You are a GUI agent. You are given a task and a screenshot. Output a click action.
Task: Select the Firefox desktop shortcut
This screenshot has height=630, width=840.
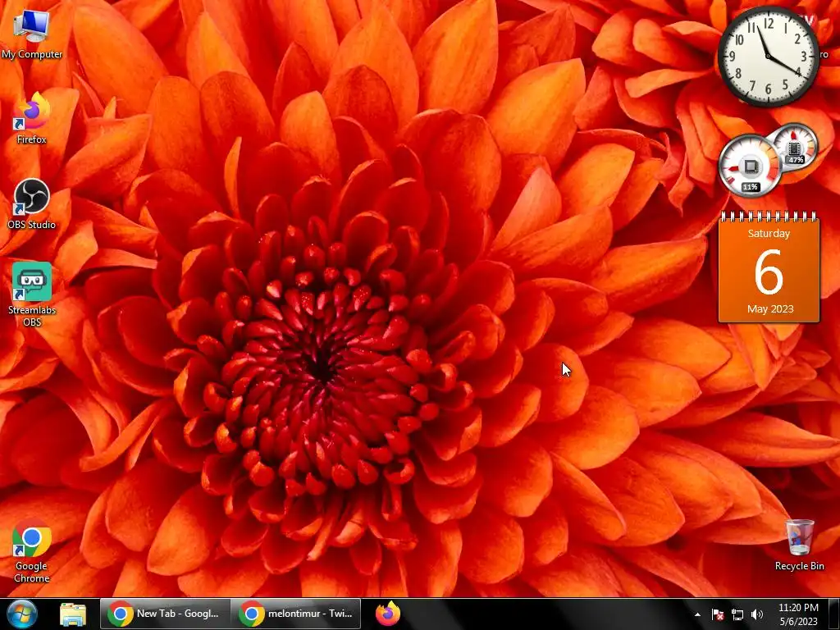pos(32,118)
